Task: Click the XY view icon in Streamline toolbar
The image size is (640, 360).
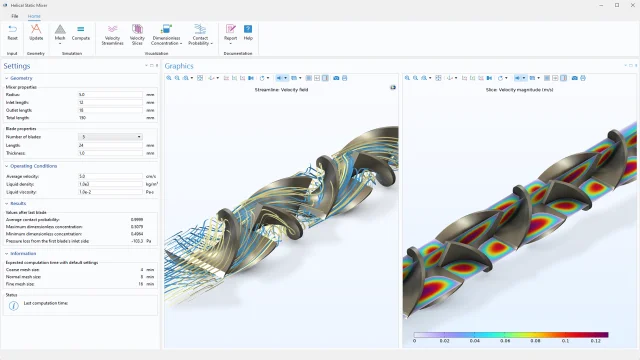Action: [226, 78]
